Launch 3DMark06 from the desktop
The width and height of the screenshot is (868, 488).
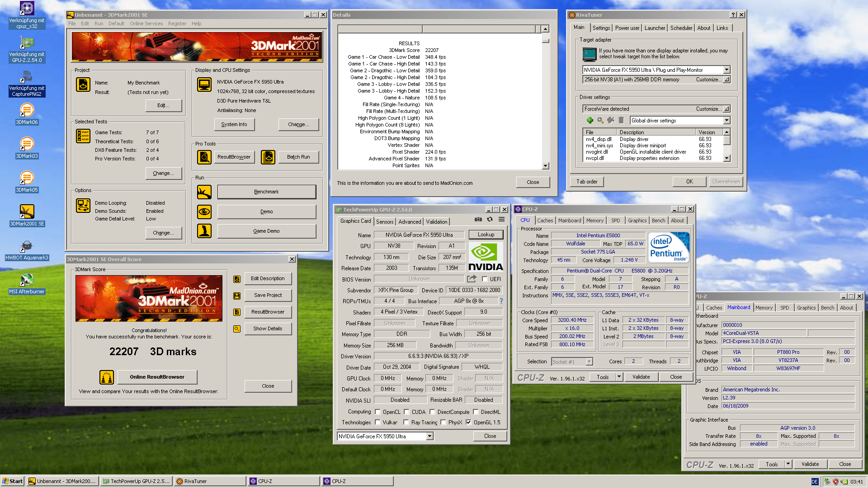(x=27, y=113)
